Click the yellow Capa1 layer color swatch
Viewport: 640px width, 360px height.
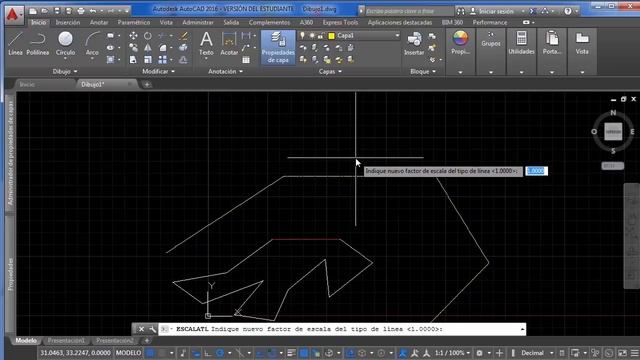tap(331, 36)
